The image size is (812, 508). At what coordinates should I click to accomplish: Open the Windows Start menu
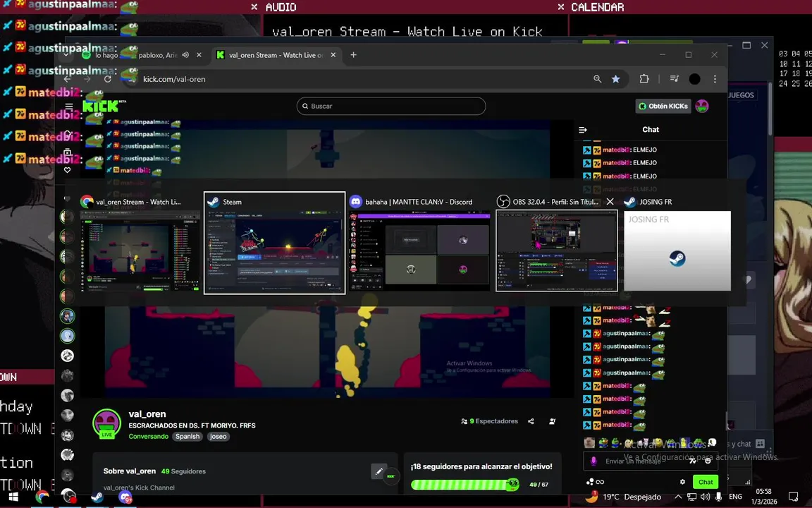tap(13, 497)
